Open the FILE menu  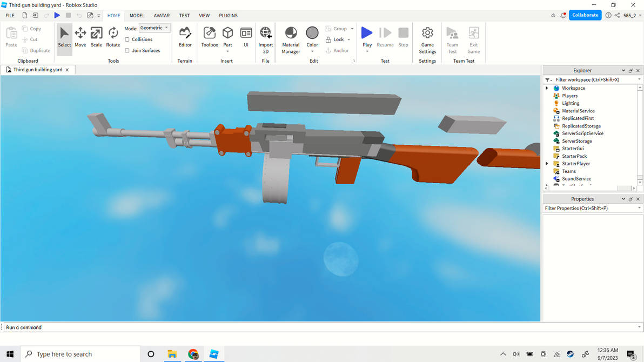[x=10, y=16]
